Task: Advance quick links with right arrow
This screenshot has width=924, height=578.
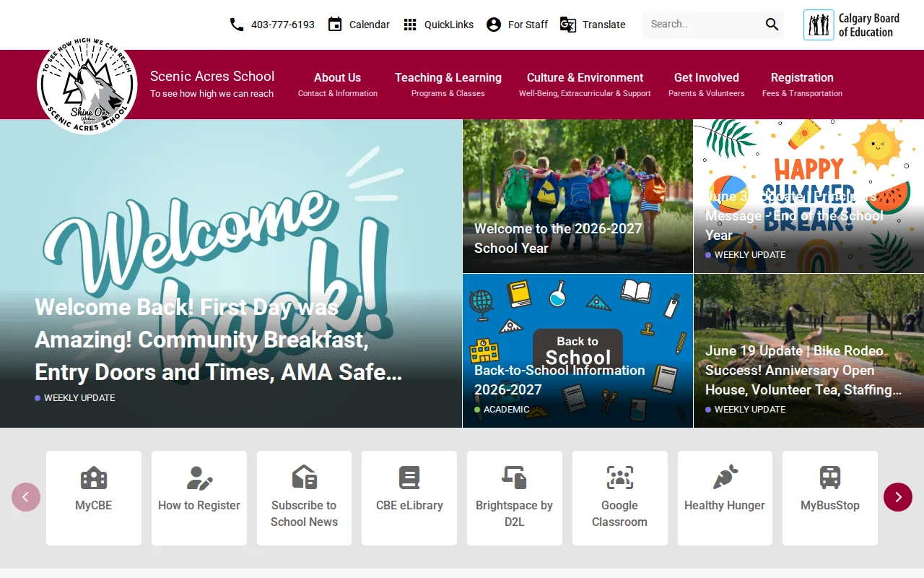Action: 898,497
